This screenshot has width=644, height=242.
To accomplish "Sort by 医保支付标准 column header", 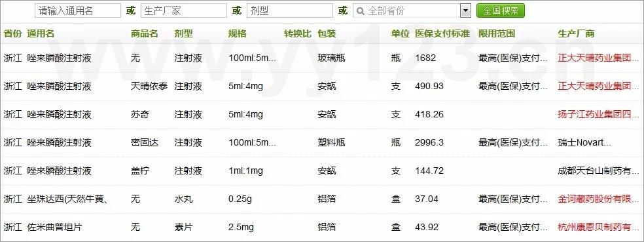I will pos(442,33).
